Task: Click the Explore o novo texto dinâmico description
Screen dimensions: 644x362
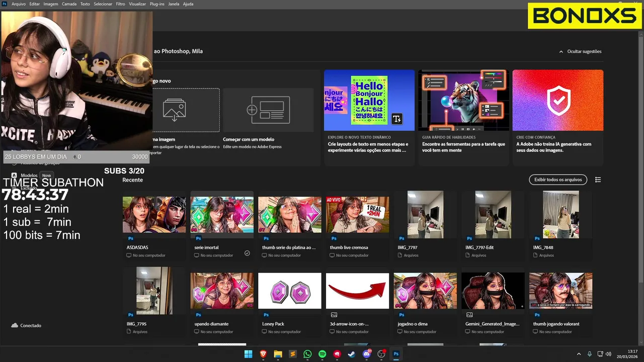Action: click(x=368, y=147)
